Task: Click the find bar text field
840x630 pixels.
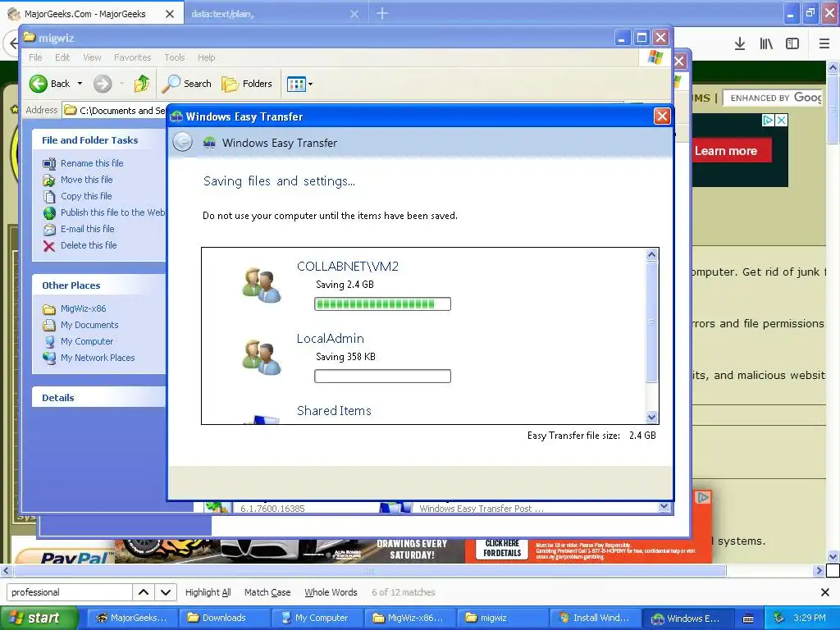Action: 69,592
